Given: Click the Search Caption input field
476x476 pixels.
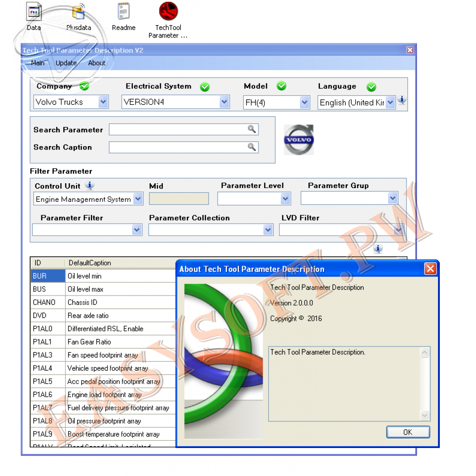Looking at the screenshot, I should (x=183, y=147).
